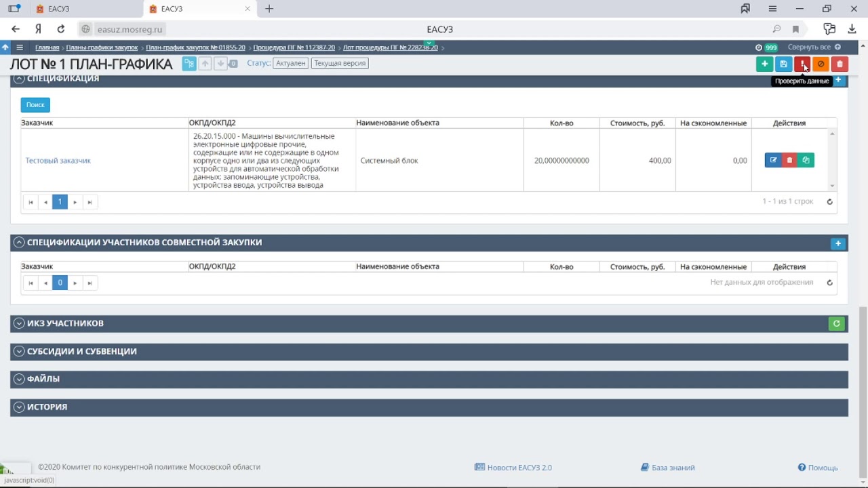868x488 pixels.
Task: Copy the "Системный блок" specification row
Action: (806, 161)
